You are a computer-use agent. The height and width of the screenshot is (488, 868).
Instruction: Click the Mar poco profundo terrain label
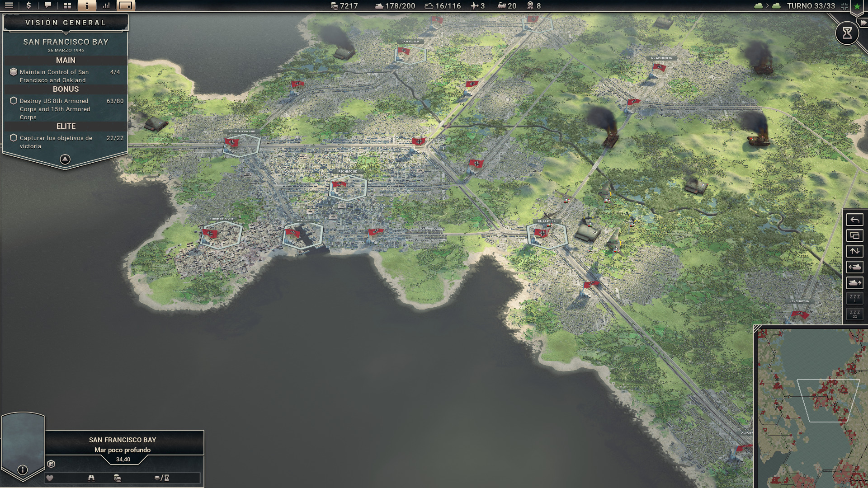click(x=123, y=450)
